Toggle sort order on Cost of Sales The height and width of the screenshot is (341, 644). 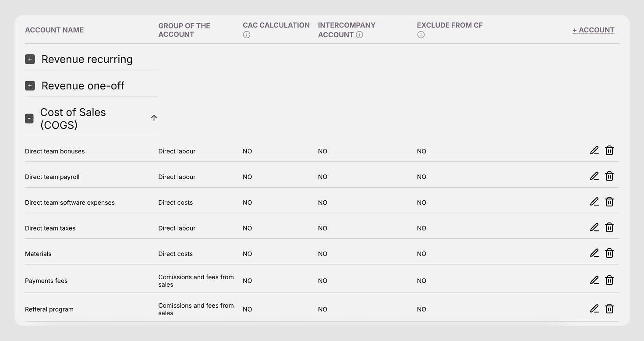coord(154,118)
